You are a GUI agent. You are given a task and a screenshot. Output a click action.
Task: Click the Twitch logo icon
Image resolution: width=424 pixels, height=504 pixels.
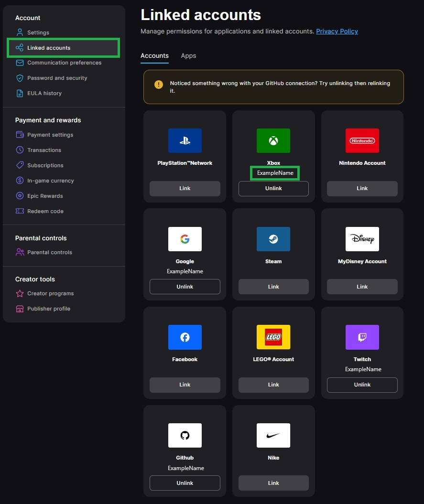[x=362, y=337]
